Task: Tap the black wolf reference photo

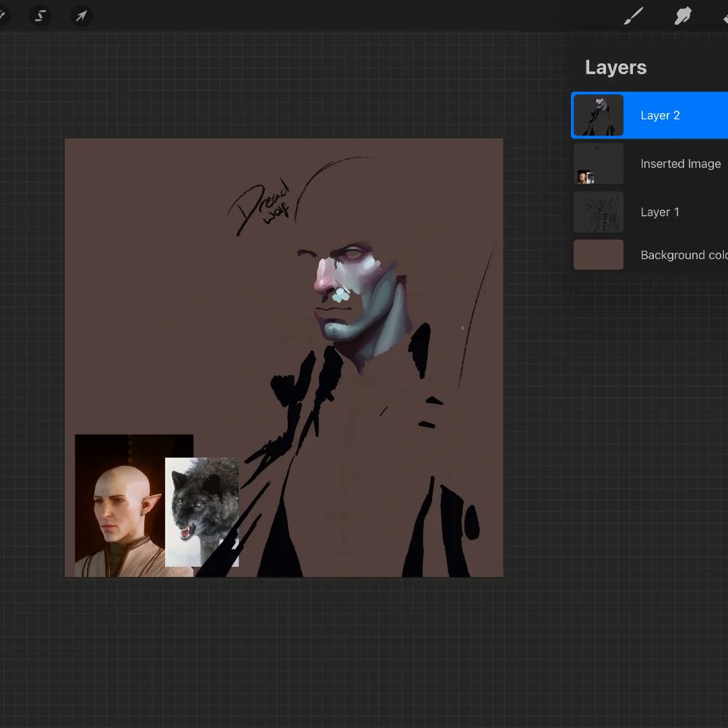Action: [202, 512]
